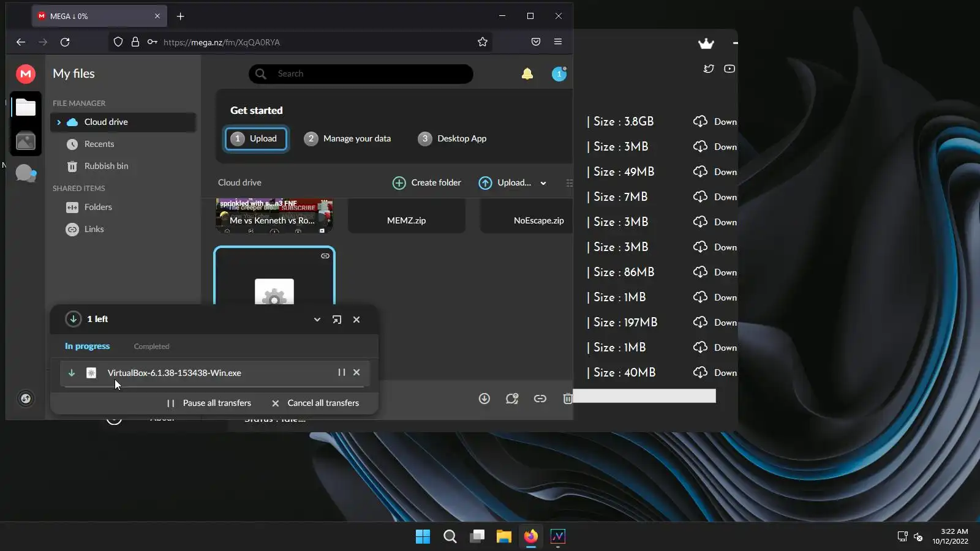The height and width of the screenshot is (551, 980).
Task: Open the file manager folder icon in MEGA rail
Action: coord(26,108)
